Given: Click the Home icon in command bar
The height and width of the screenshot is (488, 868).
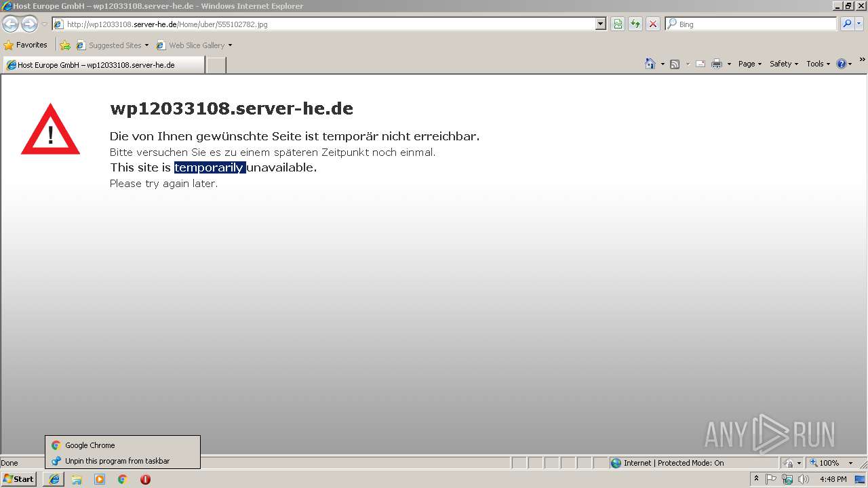Looking at the screenshot, I should tap(650, 64).
